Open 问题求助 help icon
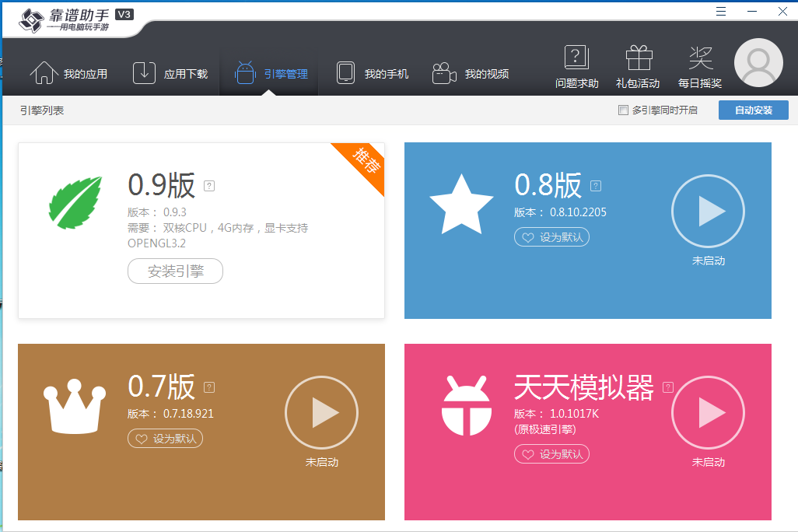The height and width of the screenshot is (532, 798). [x=576, y=67]
